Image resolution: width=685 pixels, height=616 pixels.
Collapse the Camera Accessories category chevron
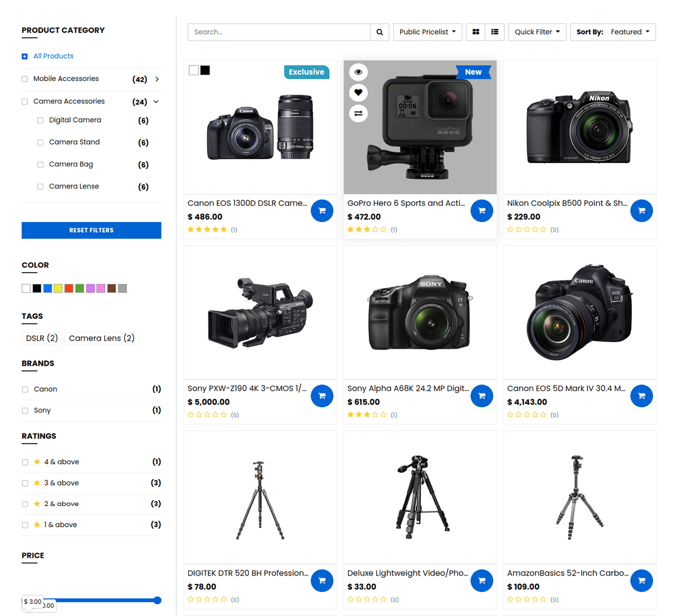[156, 102]
